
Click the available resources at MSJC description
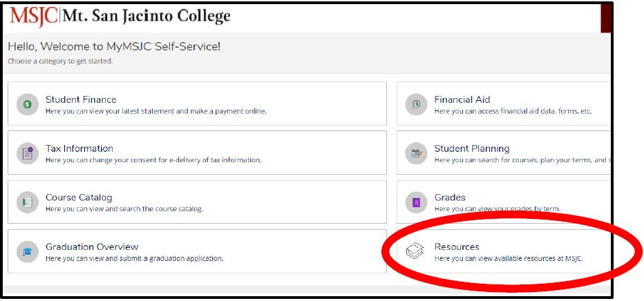pyautogui.click(x=509, y=258)
